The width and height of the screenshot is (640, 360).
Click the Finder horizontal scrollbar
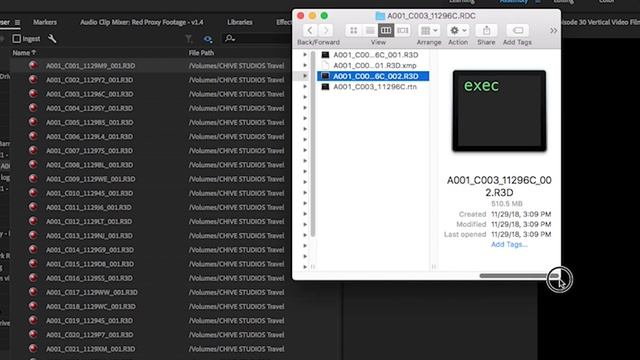coord(519,276)
